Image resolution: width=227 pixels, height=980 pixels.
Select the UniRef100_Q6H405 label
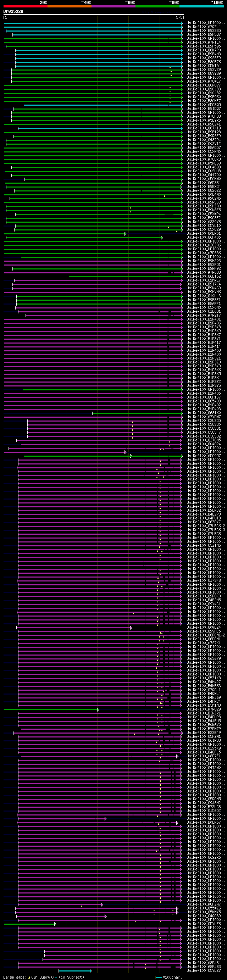click(x=203, y=238)
